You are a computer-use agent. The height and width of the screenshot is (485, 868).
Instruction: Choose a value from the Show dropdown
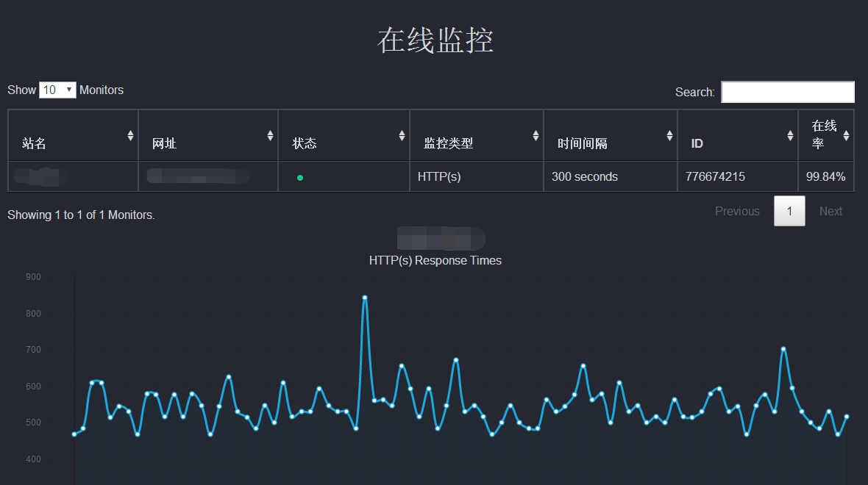click(57, 90)
